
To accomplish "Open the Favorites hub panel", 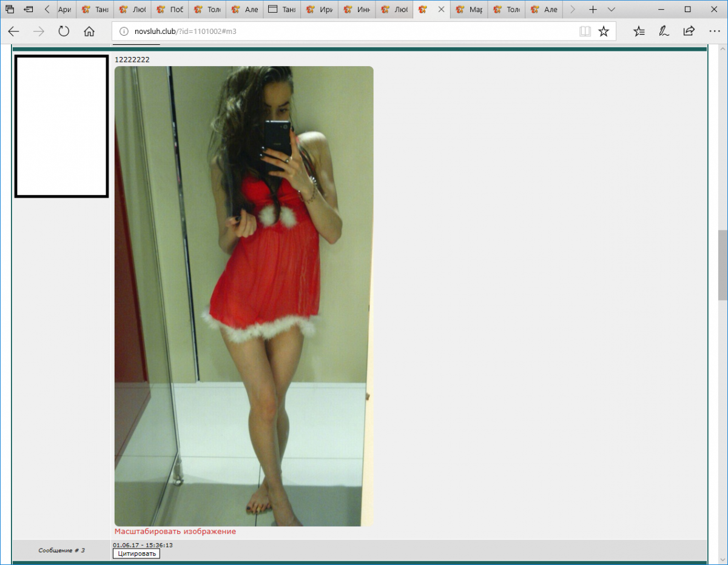I will [639, 32].
